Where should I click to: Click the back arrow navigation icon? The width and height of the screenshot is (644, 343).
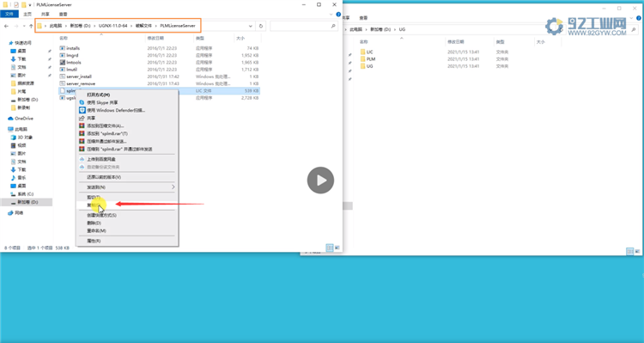click(x=6, y=26)
